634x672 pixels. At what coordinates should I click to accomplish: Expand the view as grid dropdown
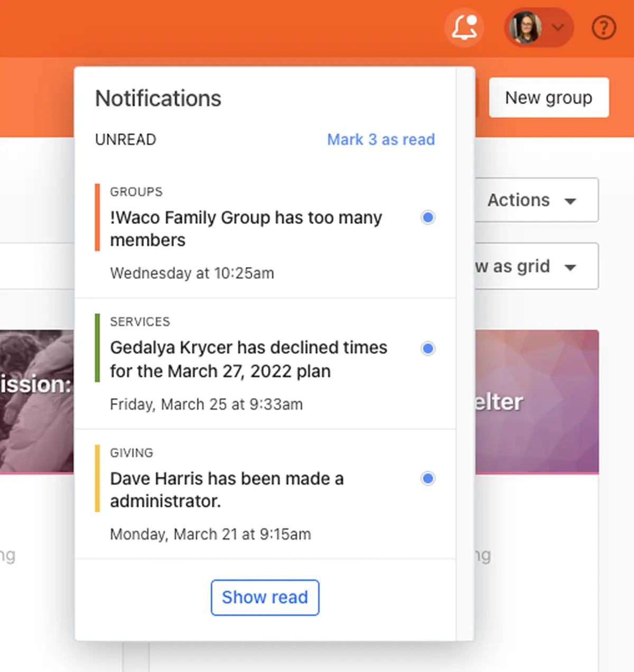click(x=536, y=266)
